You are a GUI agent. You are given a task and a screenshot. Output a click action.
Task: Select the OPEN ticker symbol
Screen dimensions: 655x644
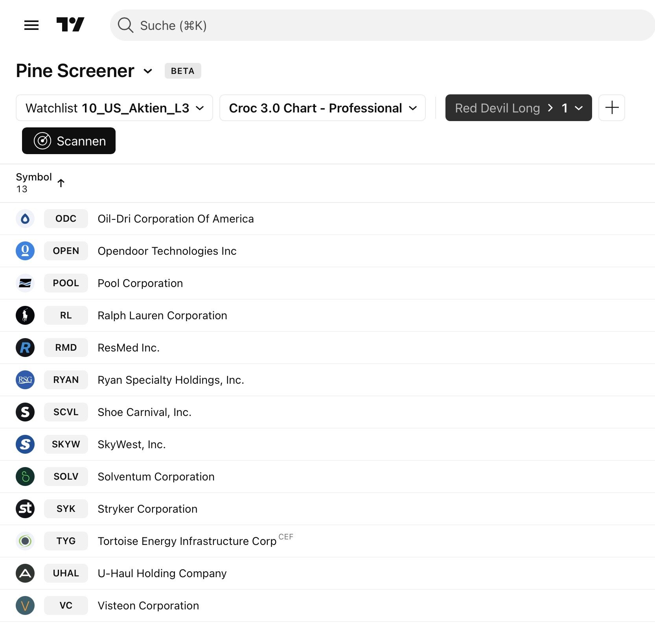[66, 251]
